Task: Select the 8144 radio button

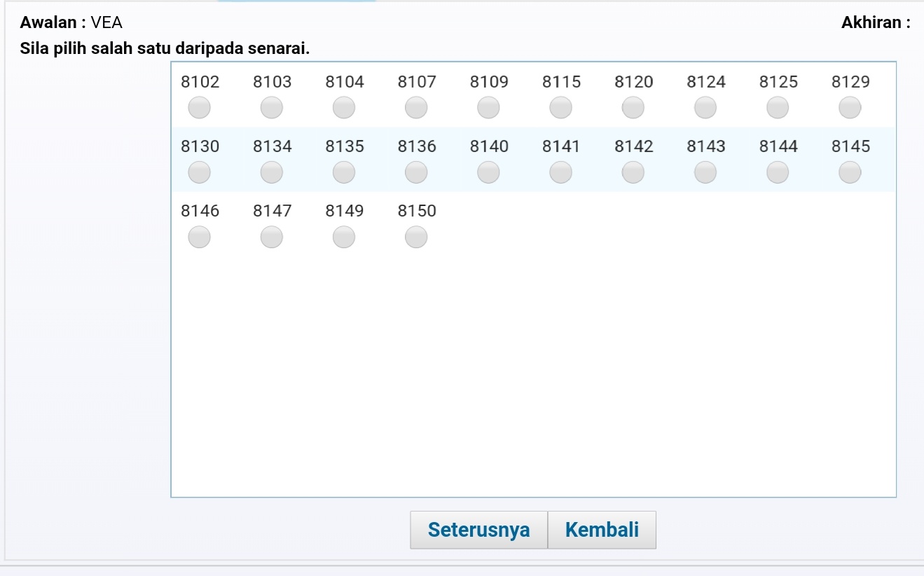Action: (x=778, y=172)
